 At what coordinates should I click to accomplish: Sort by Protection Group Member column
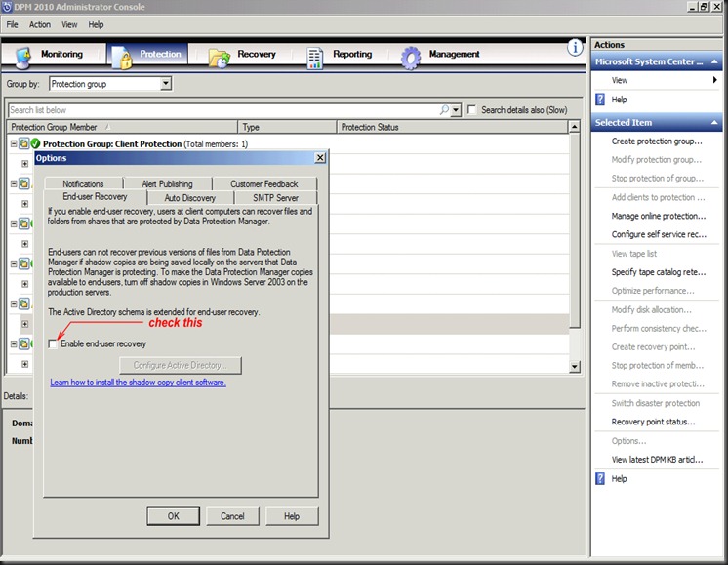122,127
